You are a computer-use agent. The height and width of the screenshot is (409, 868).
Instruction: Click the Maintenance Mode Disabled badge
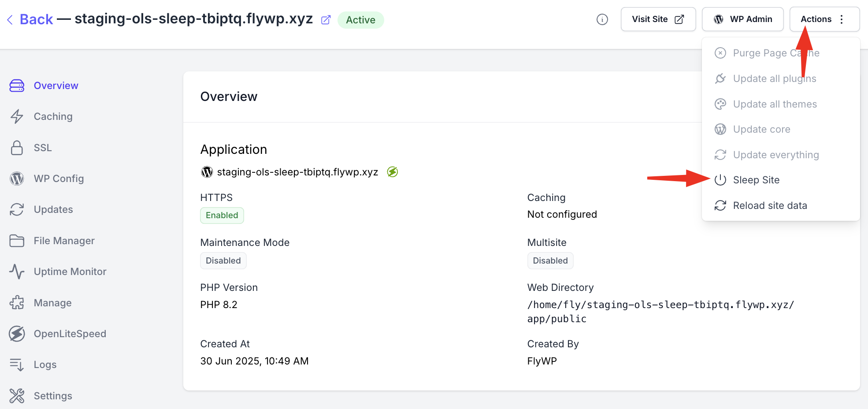click(223, 260)
